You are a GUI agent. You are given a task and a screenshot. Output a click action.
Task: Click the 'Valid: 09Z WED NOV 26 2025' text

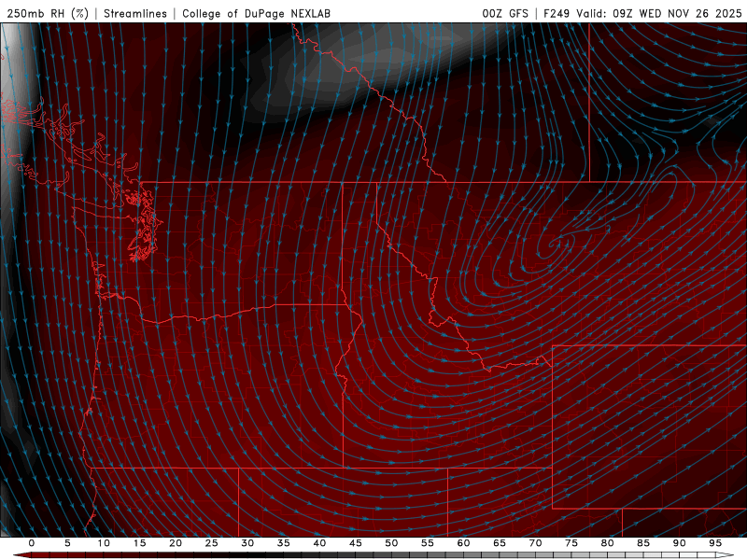(659, 13)
